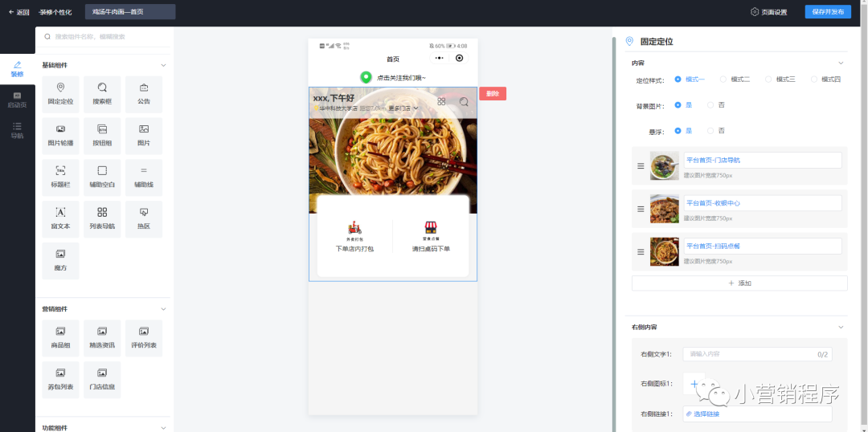Switch to the 启动页 sidebar tab

17,100
